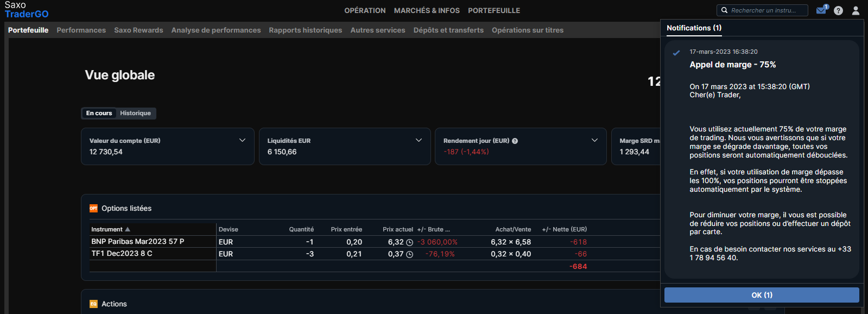Viewport: 868px width, 314px height.
Task: Select the En cours toggle
Action: 99,113
